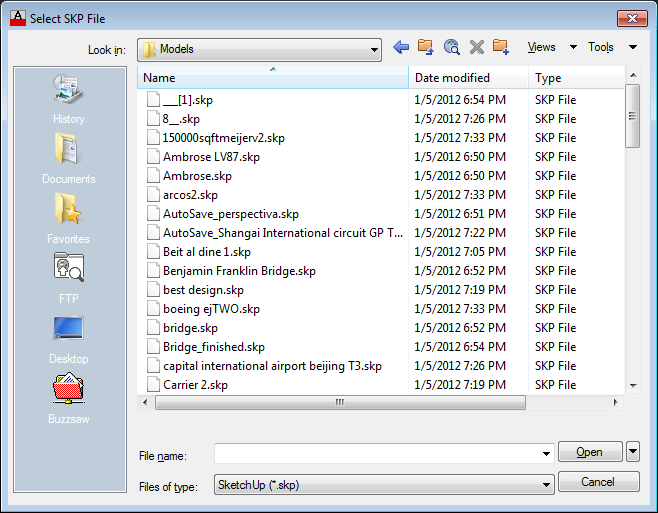This screenshot has width=658, height=513.
Task: Select file Bridge_finished.skp
Action: (214, 347)
